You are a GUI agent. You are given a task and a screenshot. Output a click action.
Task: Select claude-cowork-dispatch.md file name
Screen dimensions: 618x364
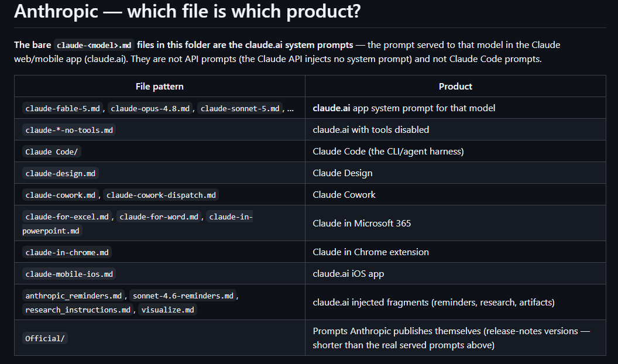[161, 195]
